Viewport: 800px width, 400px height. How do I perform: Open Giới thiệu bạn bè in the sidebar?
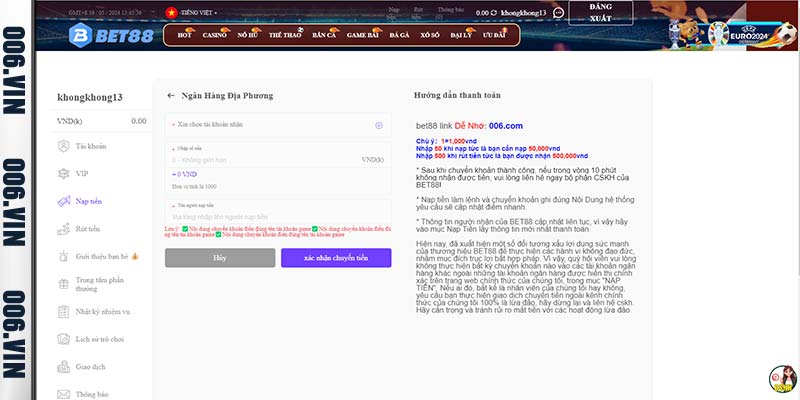point(102,257)
